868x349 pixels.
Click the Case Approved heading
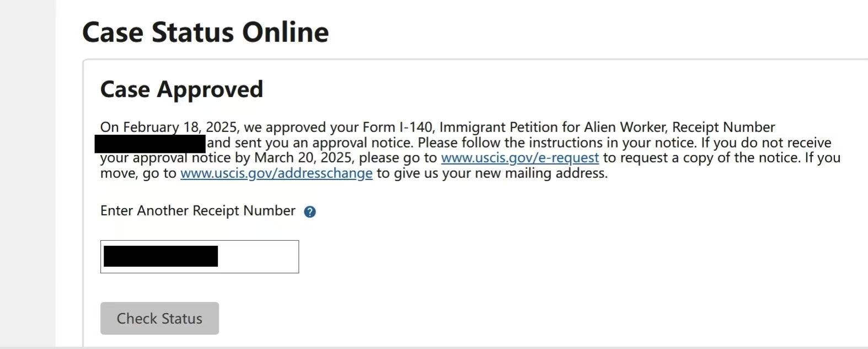point(181,89)
